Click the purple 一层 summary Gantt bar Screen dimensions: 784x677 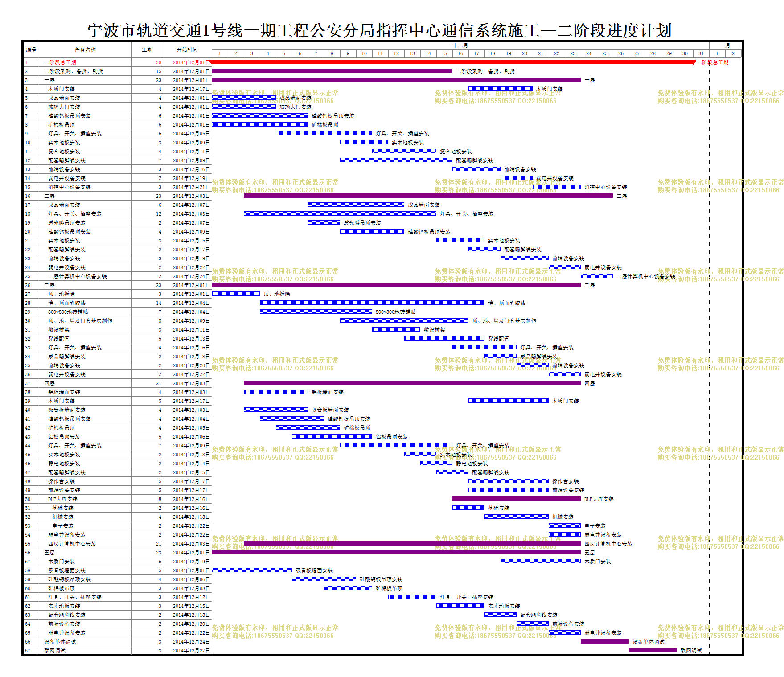click(396, 80)
